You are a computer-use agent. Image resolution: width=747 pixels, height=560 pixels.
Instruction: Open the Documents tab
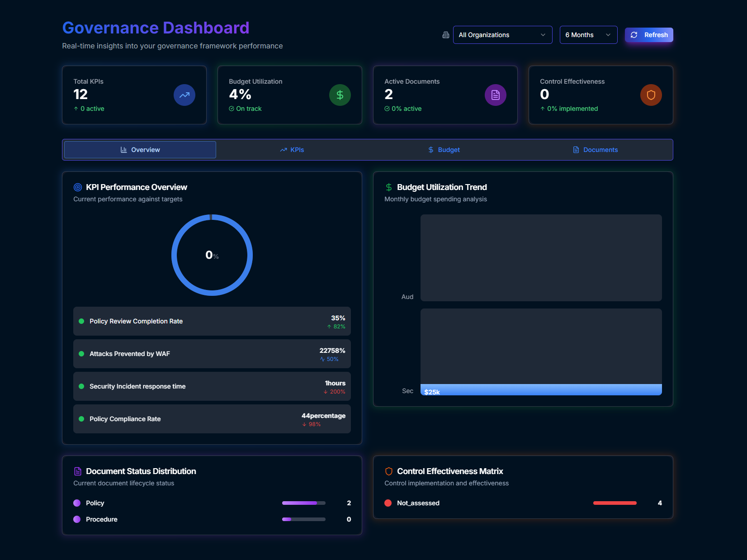point(596,150)
